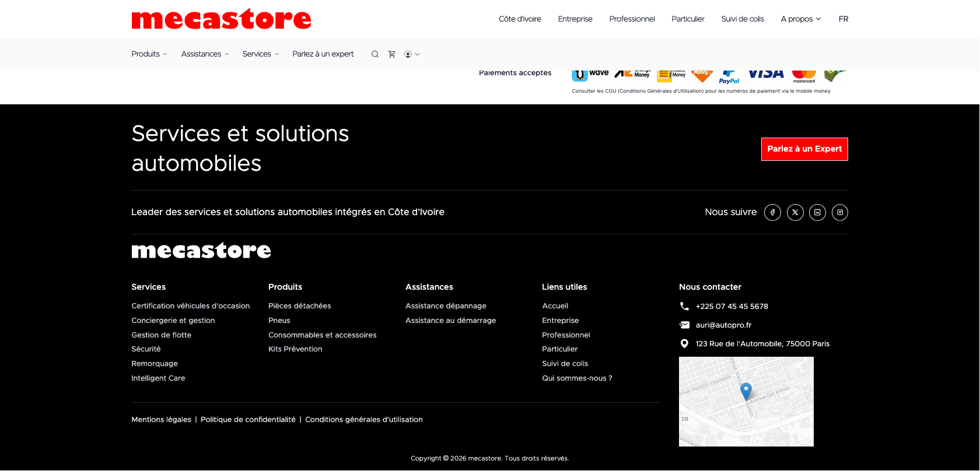980x471 pixels.
Task: Open Assistance au démarrage link
Action: [451, 321]
